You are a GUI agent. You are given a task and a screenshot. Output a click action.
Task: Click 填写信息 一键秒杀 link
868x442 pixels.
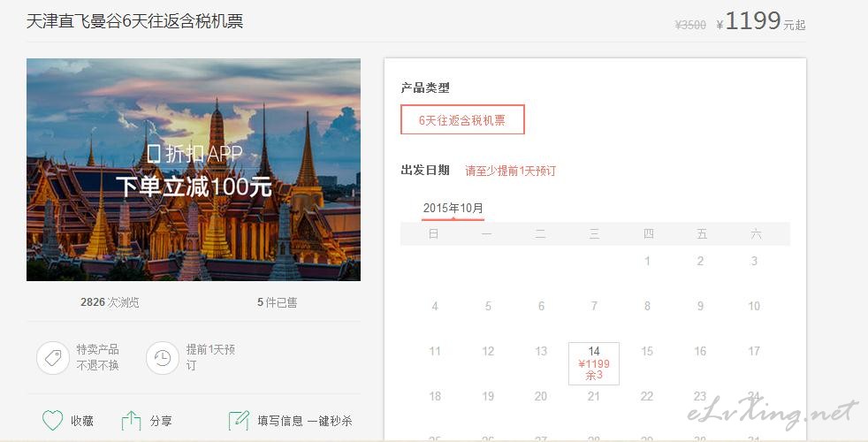[x=305, y=421]
